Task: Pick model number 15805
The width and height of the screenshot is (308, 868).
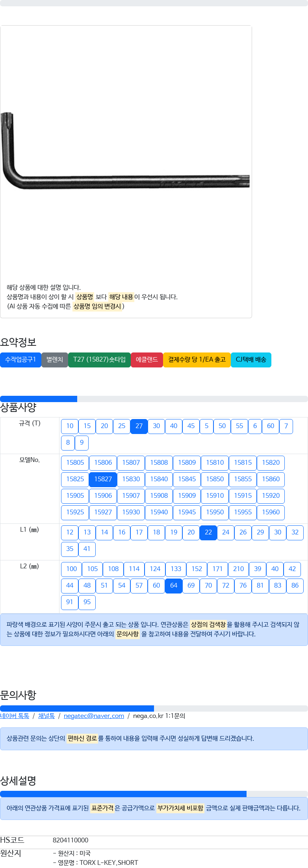Action: [x=75, y=463]
